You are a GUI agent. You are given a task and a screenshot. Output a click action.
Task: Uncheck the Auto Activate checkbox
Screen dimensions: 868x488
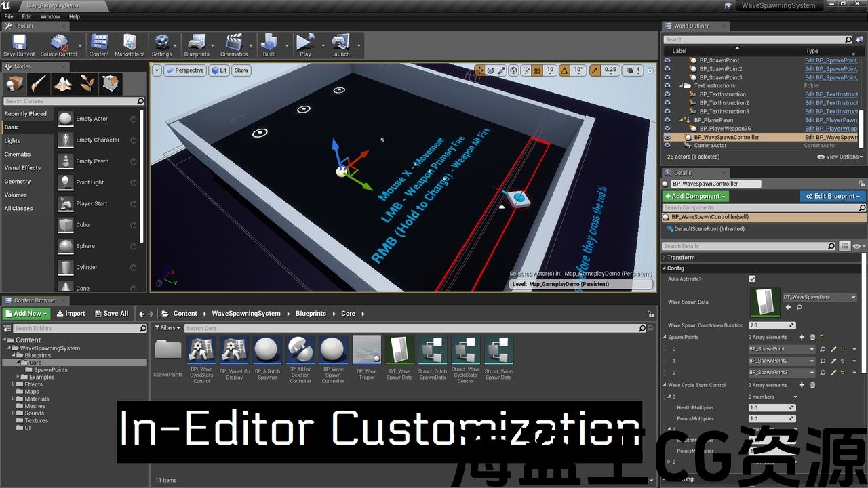point(752,279)
